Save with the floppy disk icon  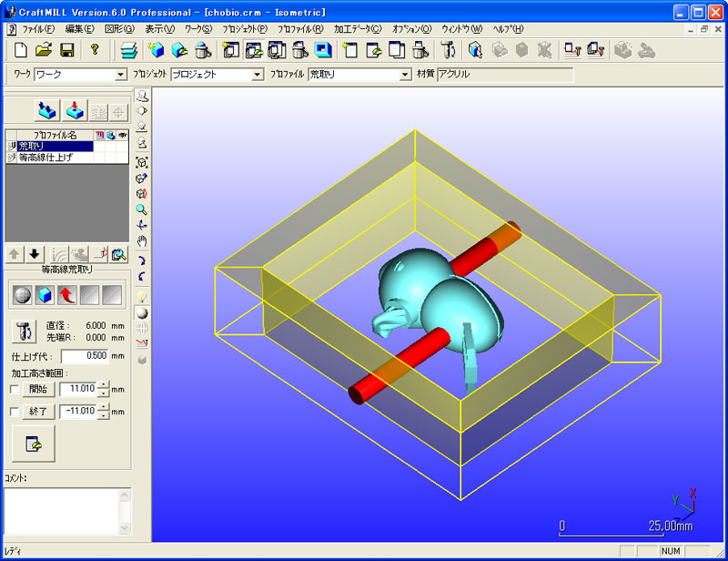[x=66, y=50]
